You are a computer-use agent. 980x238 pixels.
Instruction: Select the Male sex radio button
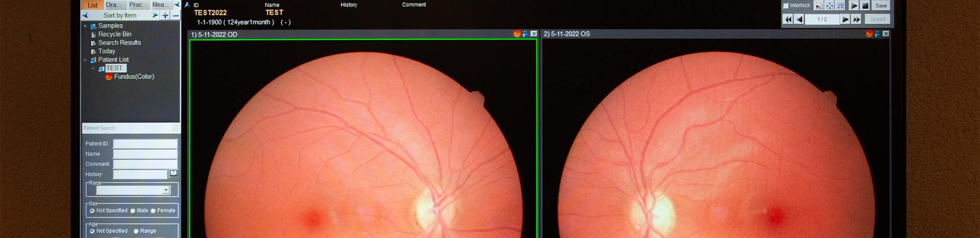tap(133, 210)
